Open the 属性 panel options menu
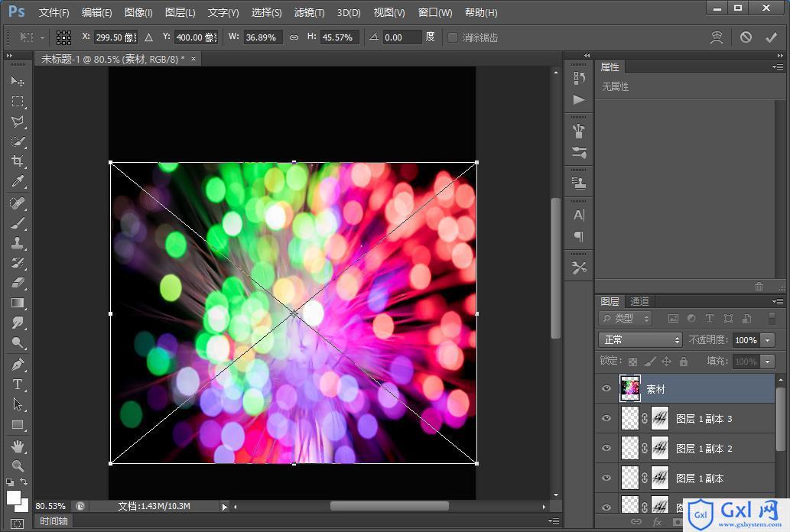 point(778,66)
